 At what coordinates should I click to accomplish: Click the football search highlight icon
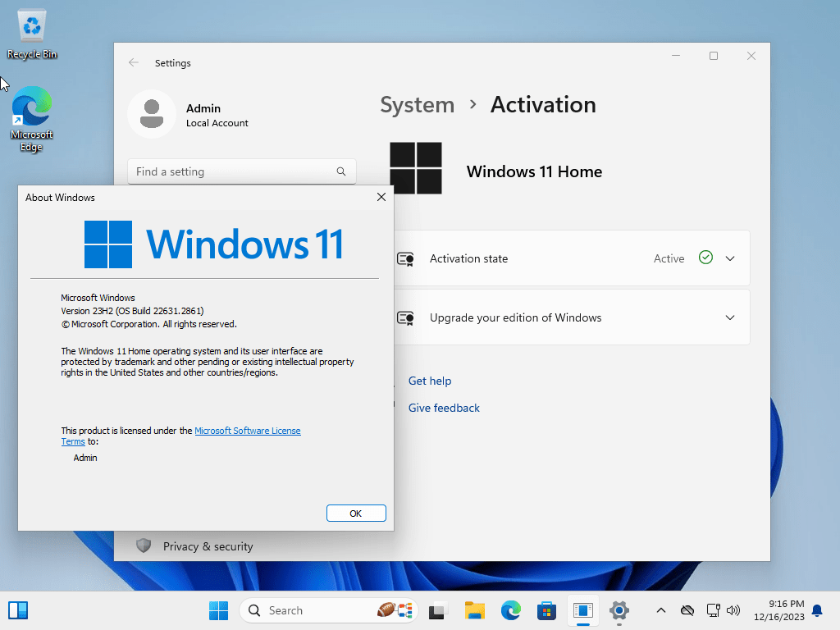pyautogui.click(x=395, y=610)
